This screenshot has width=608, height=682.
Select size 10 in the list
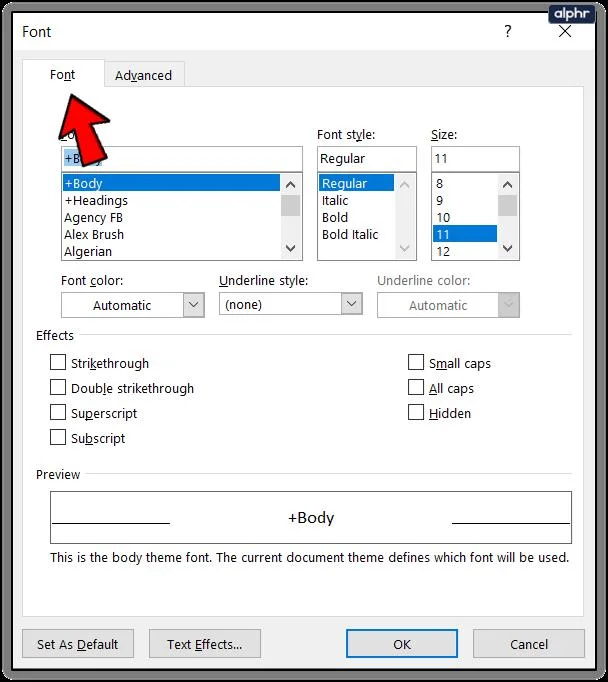click(465, 217)
